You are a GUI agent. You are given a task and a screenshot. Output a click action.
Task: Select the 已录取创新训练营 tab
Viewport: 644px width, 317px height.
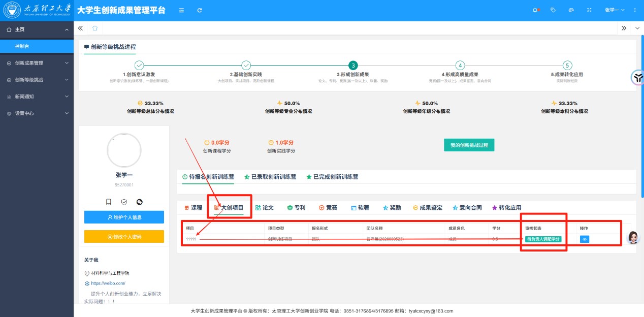coord(270,177)
